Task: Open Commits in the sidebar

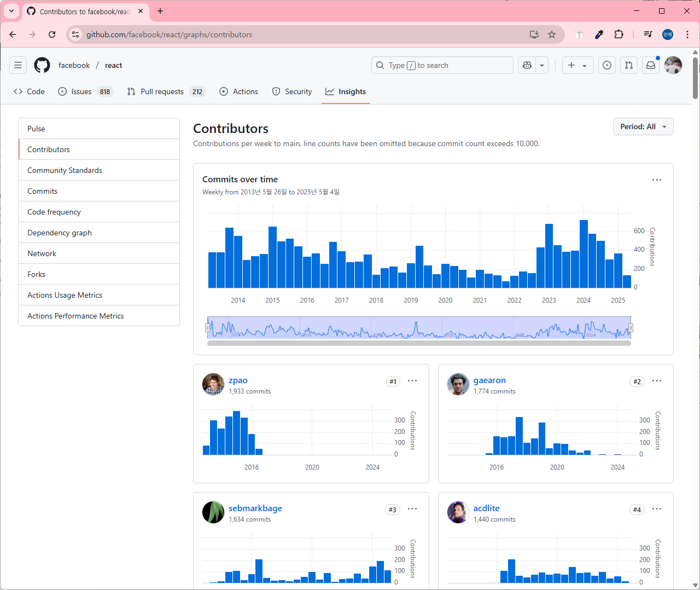Action: coord(99,191)
